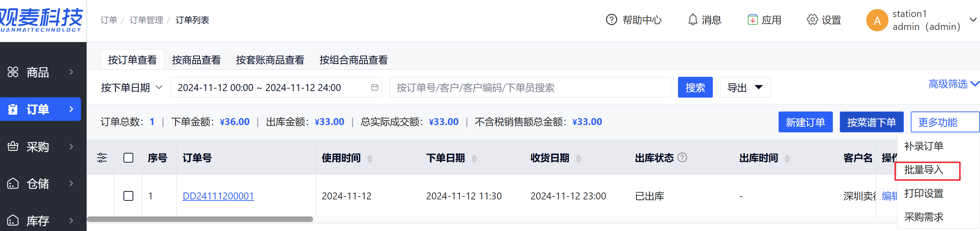Sort by 使用时间 sort arrows

tap(370, 158)
